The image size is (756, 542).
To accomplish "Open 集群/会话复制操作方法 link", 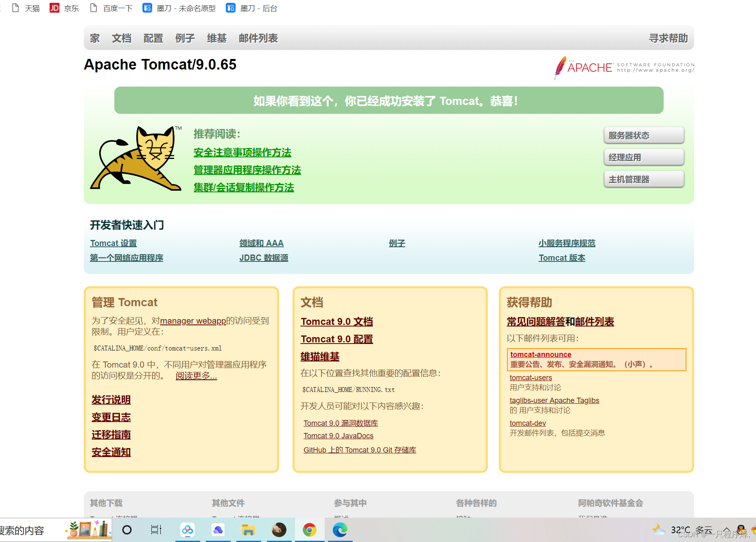I will point(244,187).
